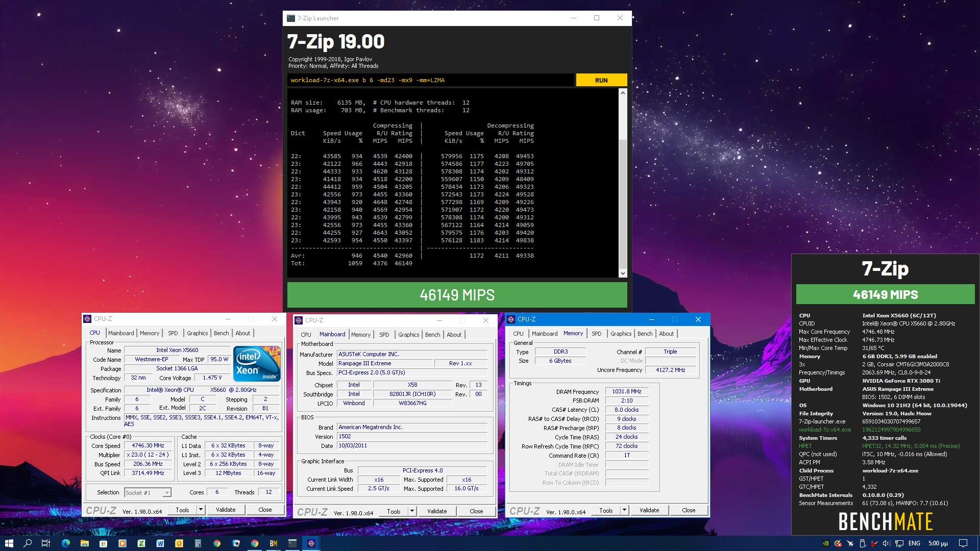Open Socket #1 selection dropdown
Screen dimensions: 980x551
point(148,493)
